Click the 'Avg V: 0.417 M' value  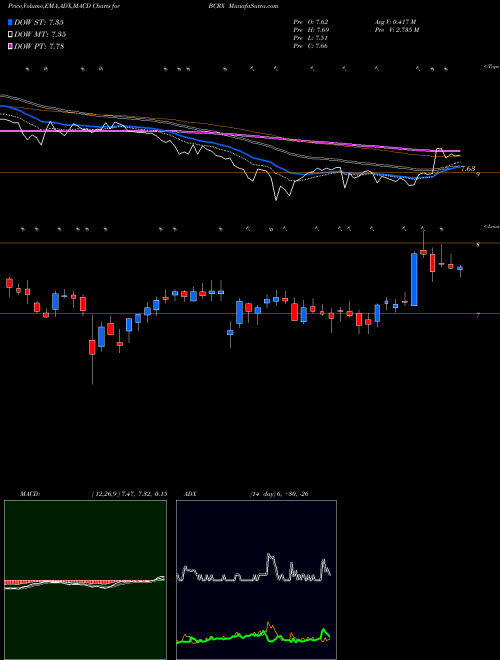pos(395,22)
